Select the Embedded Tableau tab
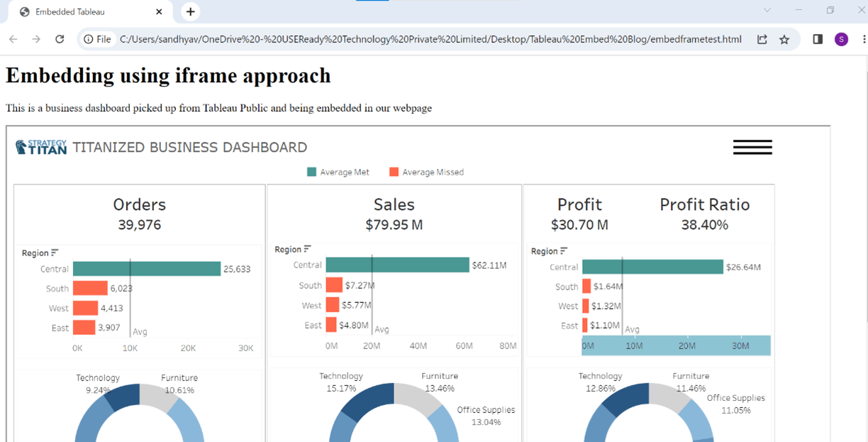The width and height of the screenshot is (868, 442). pos(89,12)
